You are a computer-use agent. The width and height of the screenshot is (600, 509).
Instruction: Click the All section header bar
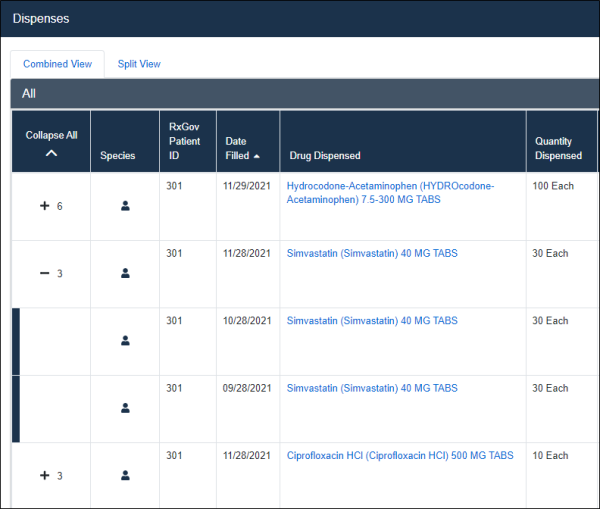pyautogui.click(x=305, y=94)
